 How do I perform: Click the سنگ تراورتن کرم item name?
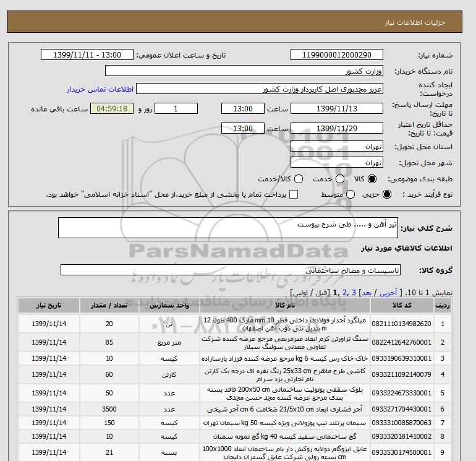pyautogui.click(x=285, y=342)
